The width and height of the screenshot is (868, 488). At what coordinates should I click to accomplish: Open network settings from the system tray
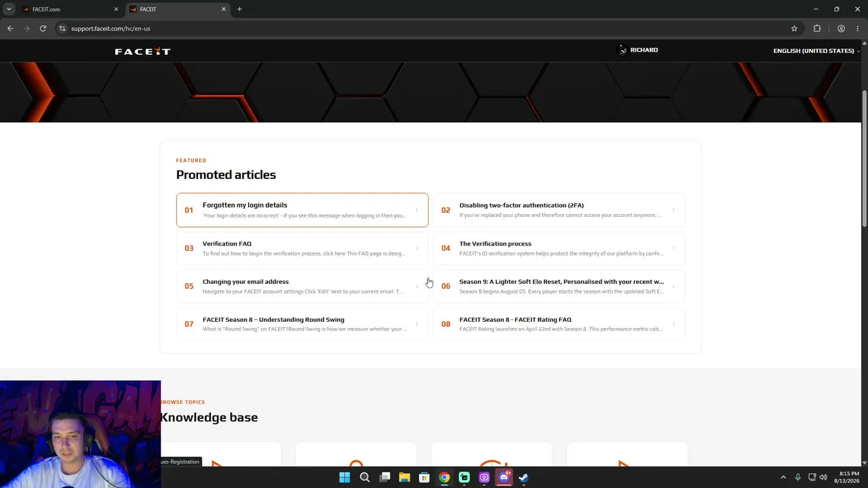coord(812,477)
